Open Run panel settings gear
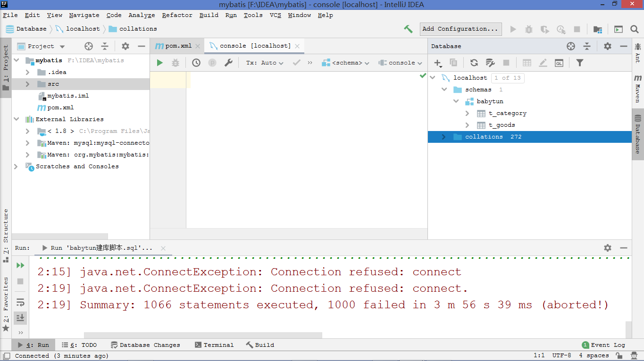Viewport: 644px width, 361px height. (608, 248)
